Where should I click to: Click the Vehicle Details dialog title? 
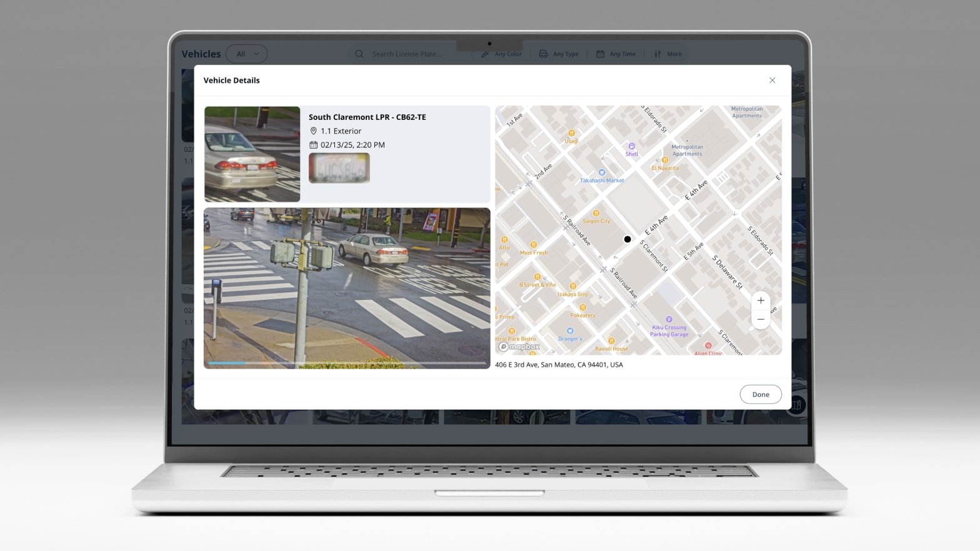pos(231,81)
